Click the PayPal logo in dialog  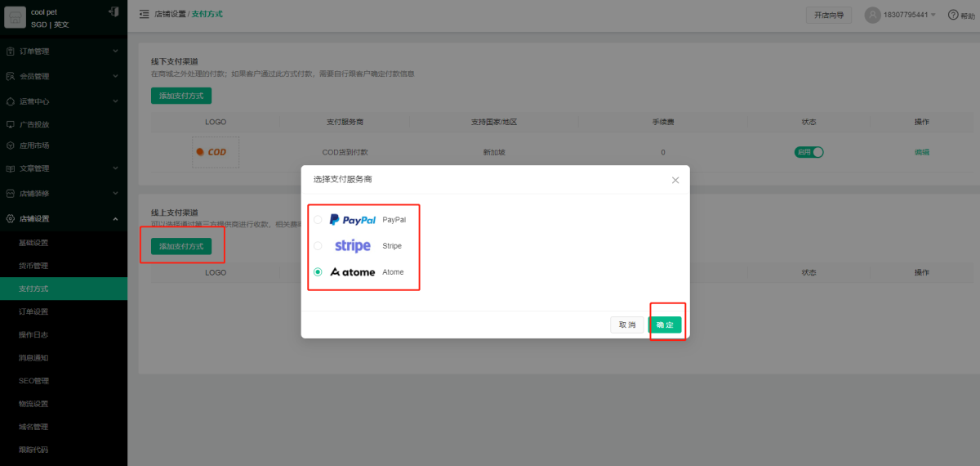pyautogui.click(x=353, y=220)
